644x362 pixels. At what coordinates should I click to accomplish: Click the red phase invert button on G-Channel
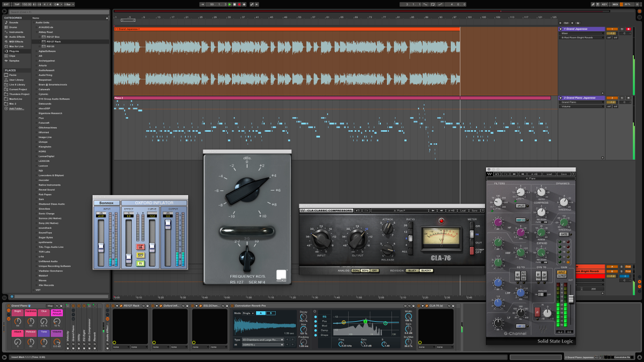tap(537, 312)
